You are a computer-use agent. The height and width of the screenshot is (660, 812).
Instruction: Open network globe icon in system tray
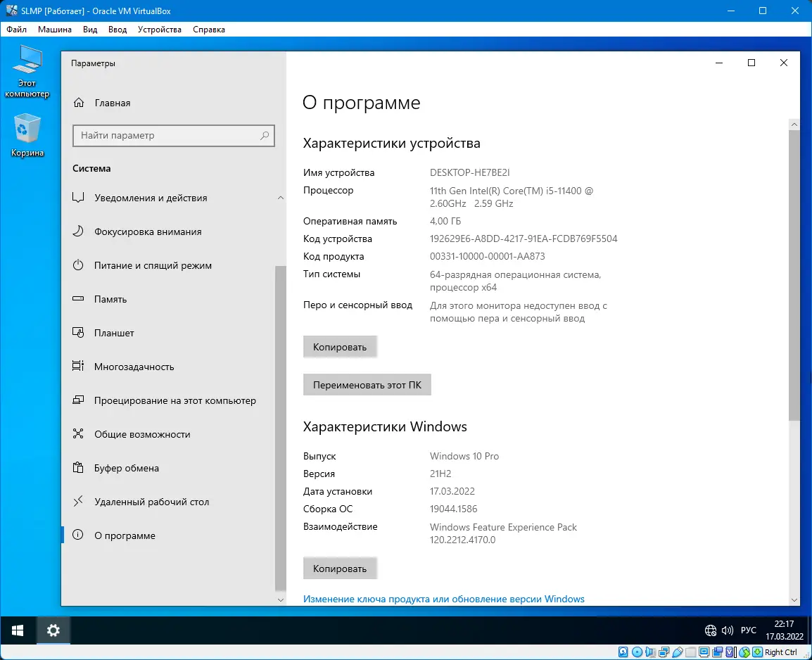(x=711, y=630)
